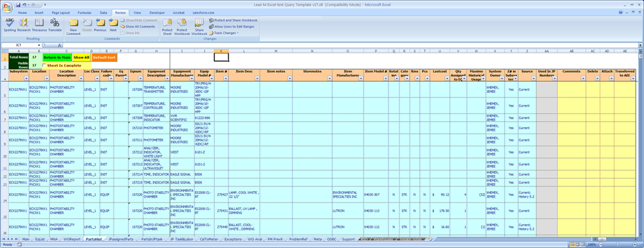Click Show All Comments

[x=137, y=26]
